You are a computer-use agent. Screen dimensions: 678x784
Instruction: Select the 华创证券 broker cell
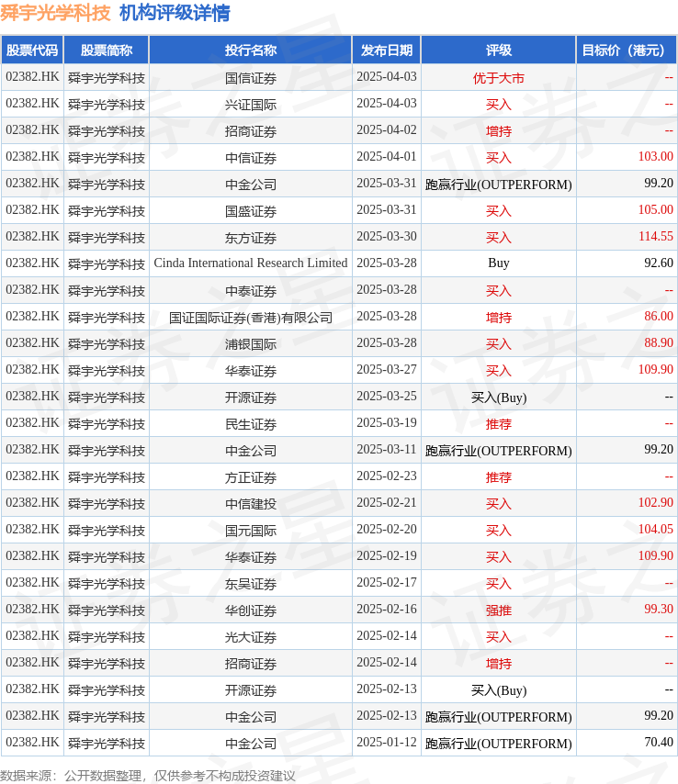point(251,610)
